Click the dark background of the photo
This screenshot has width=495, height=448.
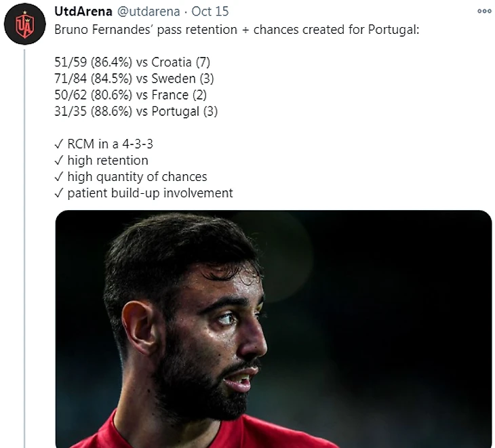click(x=407, y=305)
